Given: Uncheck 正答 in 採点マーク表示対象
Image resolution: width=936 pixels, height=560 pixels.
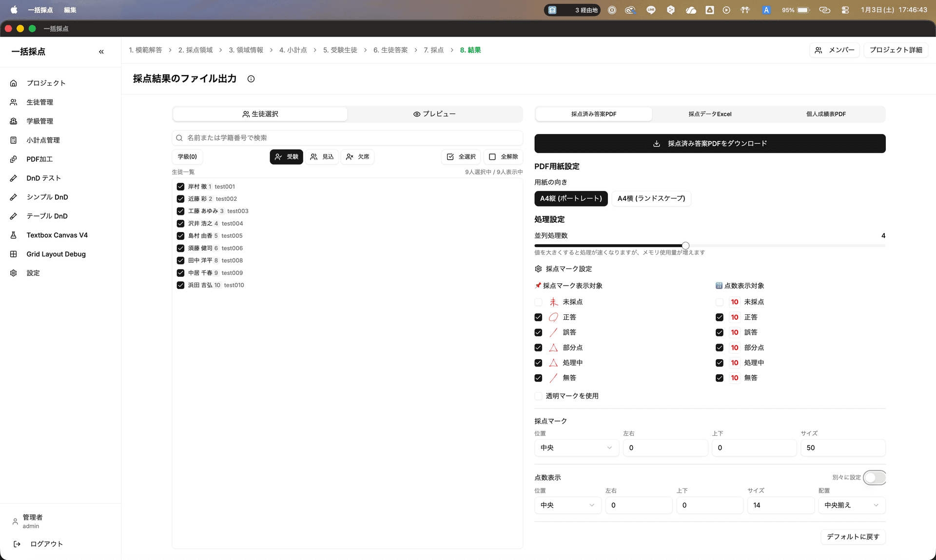Looking at the screenshot, I should [x=538, y=317].
